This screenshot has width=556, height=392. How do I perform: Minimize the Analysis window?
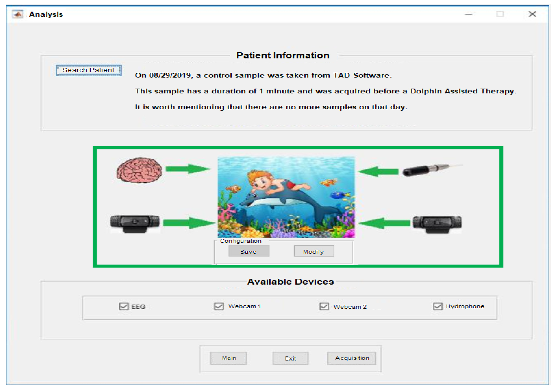469,14
